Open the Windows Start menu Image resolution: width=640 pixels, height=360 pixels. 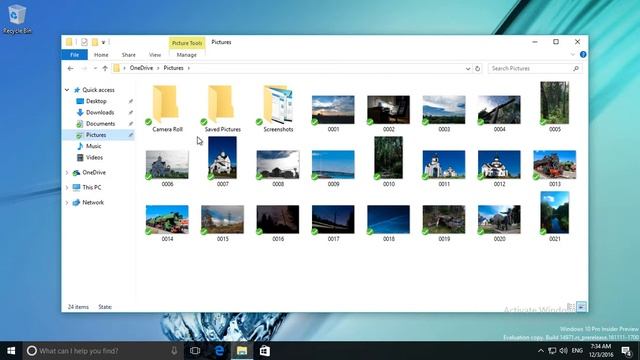pyautogui.click(x=11, y=351)
